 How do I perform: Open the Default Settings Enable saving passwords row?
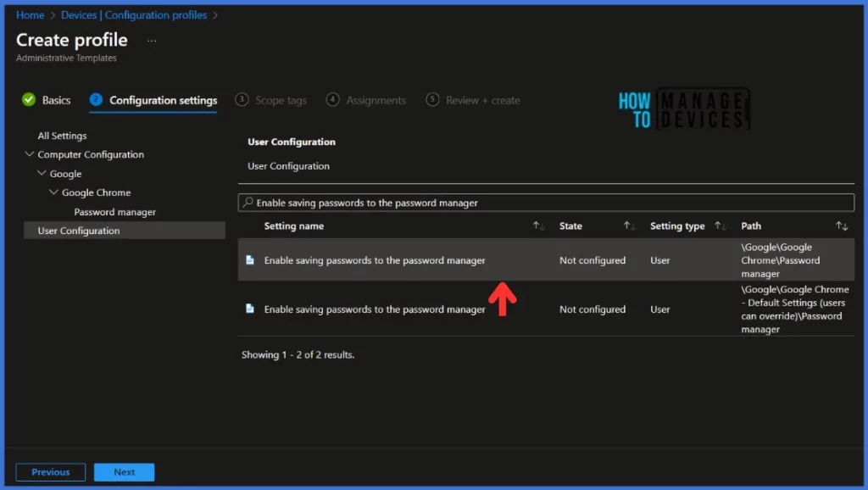click(x=375, y=309)
